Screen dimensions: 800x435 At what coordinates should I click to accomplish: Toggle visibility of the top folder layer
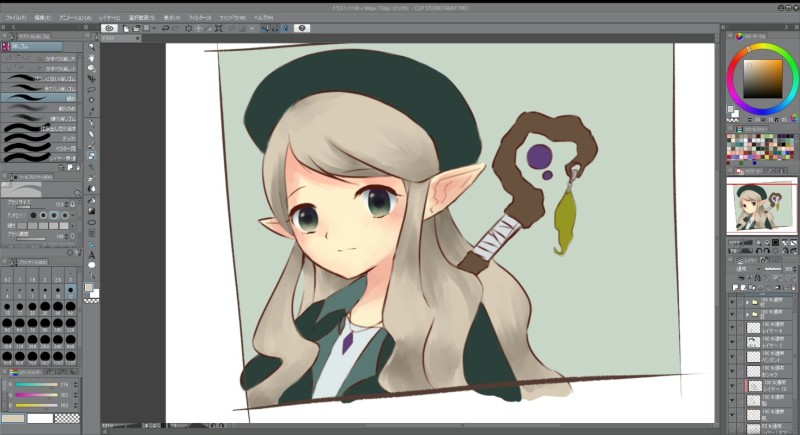733,302
